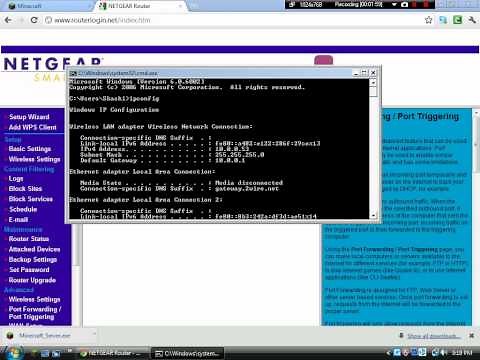480x360 pixels.
Task: Open Setup Wizard in router menu
Action: pyautogui.click(x=29, y=117)
